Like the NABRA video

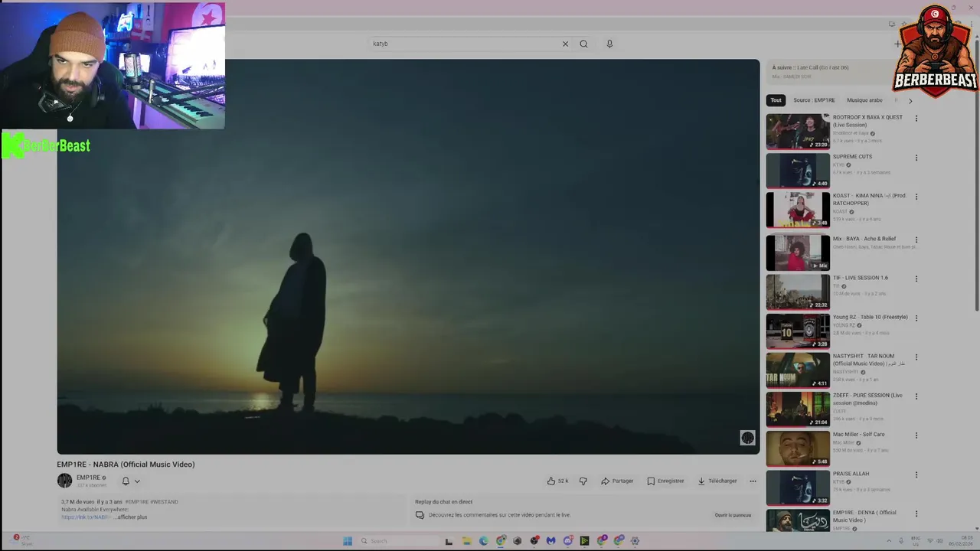click(557, 481)
